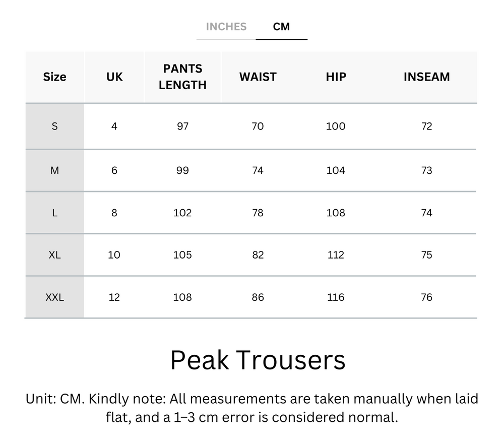Screen dimensions: 504x443
Task: Click the UK column header
Action: 114,77
